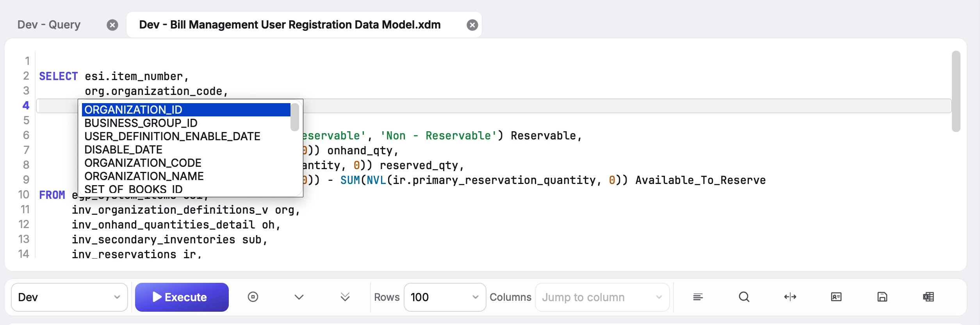Open the Rows 100 dropdown
Image resolution: width=980 pixels, height=325 pixels.
coord(445,297)
